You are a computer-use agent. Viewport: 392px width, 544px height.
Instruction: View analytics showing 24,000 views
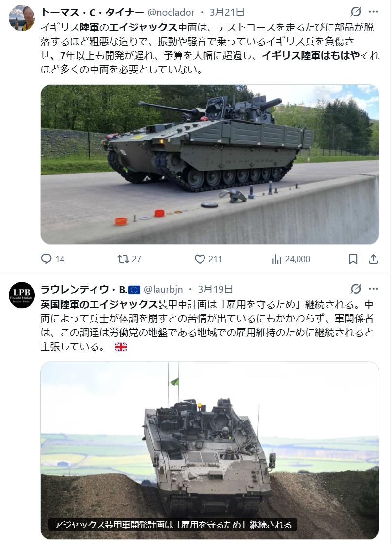click(x=277, y=259)
